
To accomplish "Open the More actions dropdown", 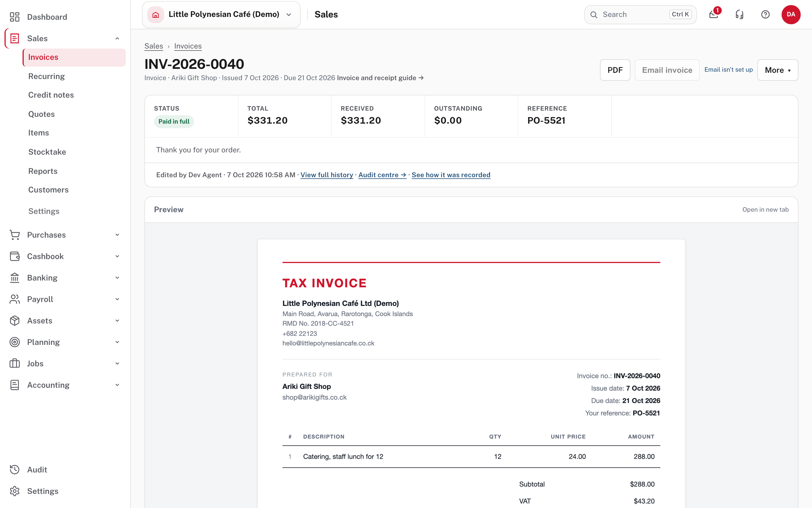I will pyautogui.click(x=777, y=70).
